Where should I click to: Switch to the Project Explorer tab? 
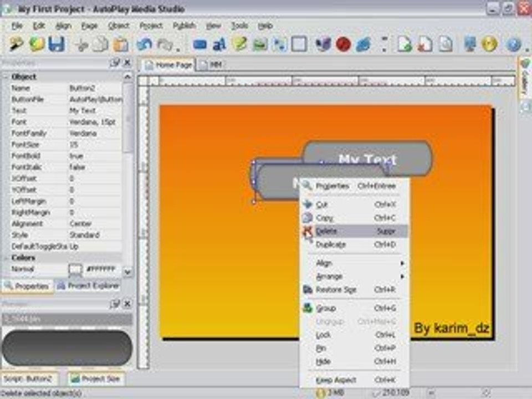point(88,286)
